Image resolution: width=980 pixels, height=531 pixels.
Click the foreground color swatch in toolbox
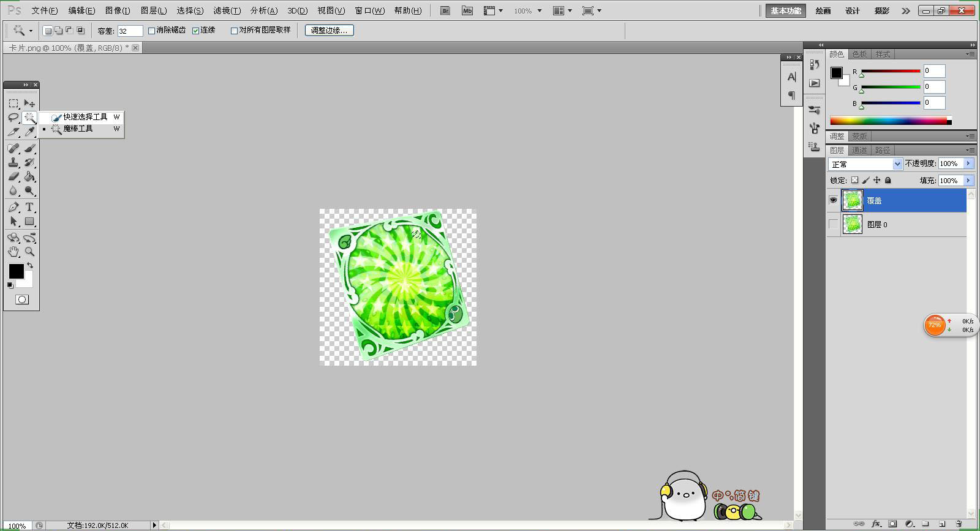tap(16, 271)
